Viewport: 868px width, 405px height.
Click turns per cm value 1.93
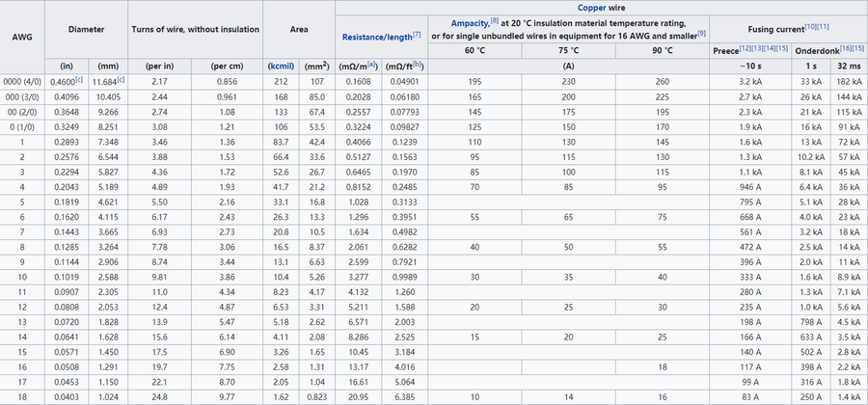227,187
